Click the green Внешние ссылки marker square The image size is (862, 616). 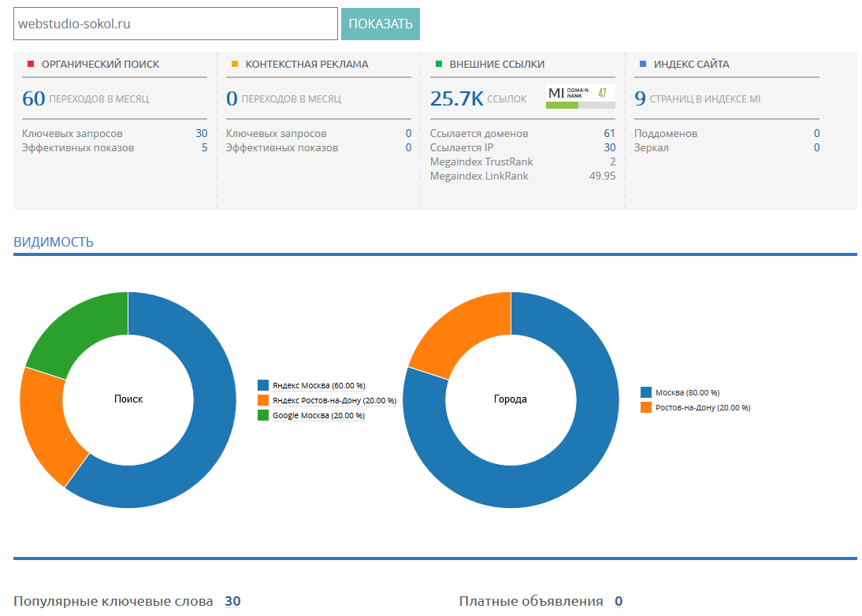click(439, 65)
